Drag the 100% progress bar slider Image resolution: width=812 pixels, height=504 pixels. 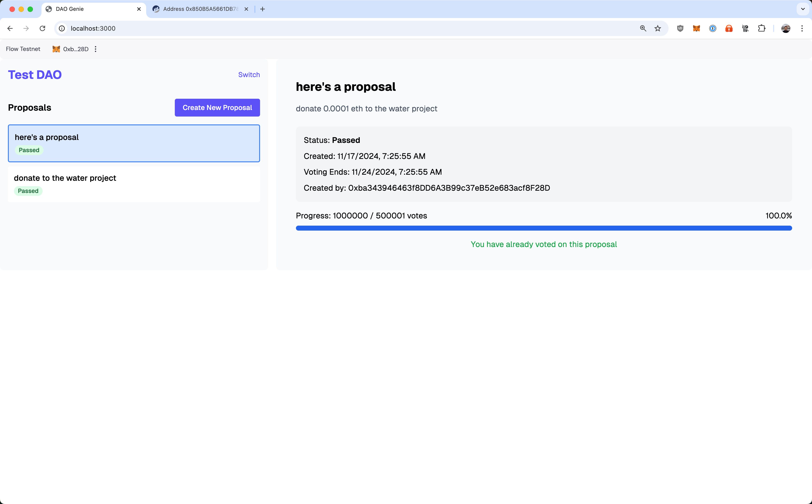(x=791, y=228)
